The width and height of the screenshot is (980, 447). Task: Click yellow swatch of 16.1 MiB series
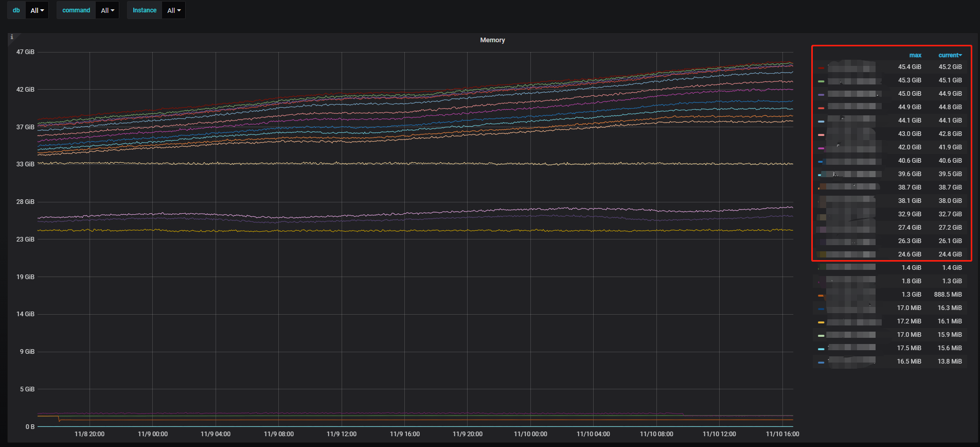(821, 322)
